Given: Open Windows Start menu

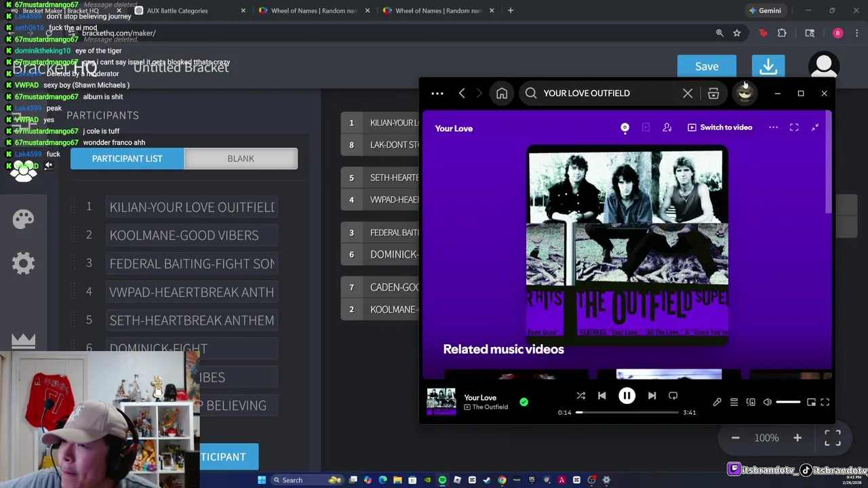Looking at the screenshot, I should pyautogui.click(x=262, y=480).
